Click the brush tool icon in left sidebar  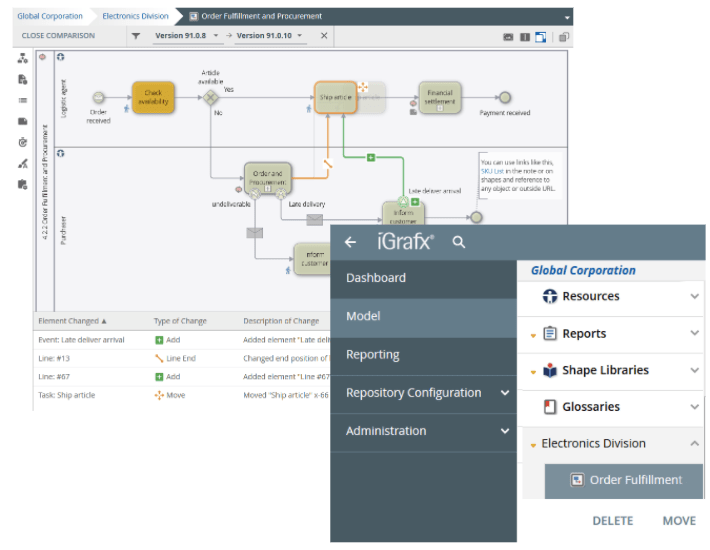23,163
